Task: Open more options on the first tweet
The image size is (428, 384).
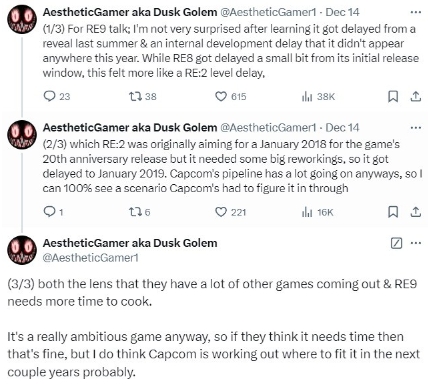Action: click(x=415, y=12)
